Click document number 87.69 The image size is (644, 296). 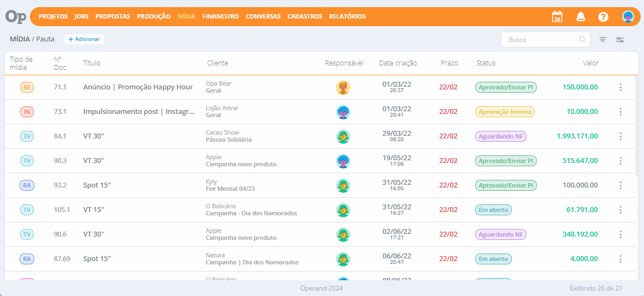pyautogui.click(x=62, y=259)
